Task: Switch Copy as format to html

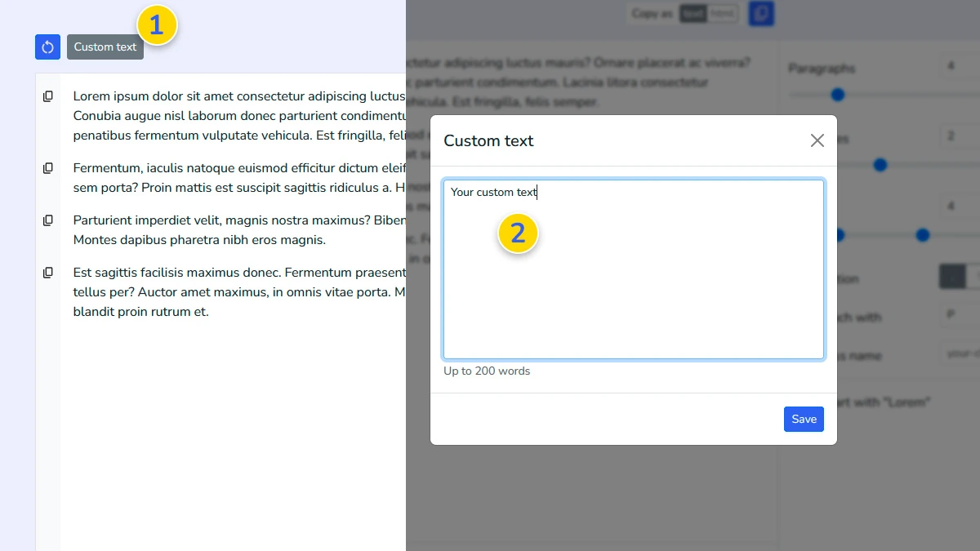Action: point(722,13)
